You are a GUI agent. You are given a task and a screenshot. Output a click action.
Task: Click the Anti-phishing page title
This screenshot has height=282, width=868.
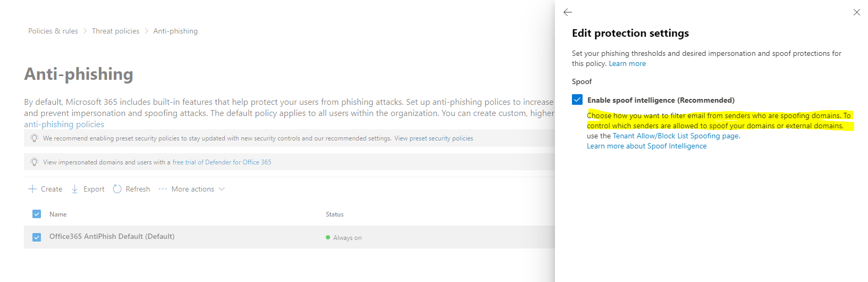click(x=79, y=73)
